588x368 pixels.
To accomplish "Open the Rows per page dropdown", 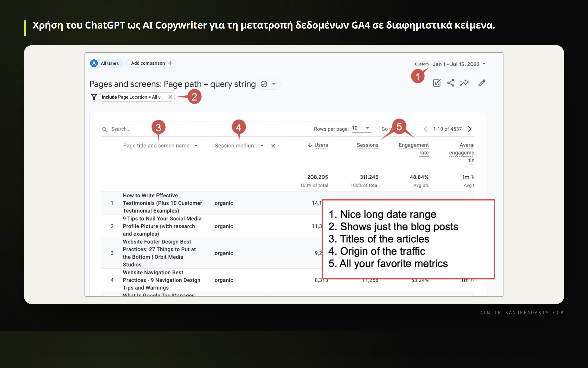I will click(x=361, y=128).
